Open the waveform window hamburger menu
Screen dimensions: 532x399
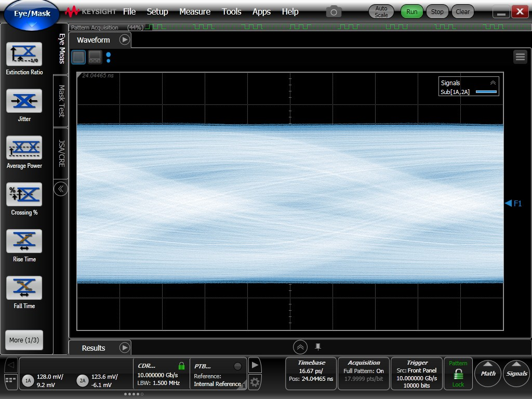click(x=520, y=57)
